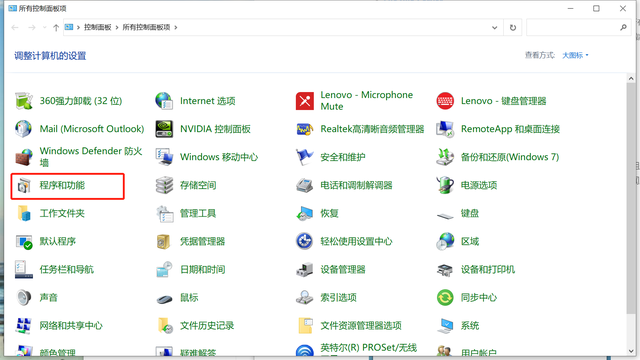Open the 存储空间 icon
Image resolution: width=640 pixels, height=360 pixels.
pyautogui.click(x=164, y=185)
